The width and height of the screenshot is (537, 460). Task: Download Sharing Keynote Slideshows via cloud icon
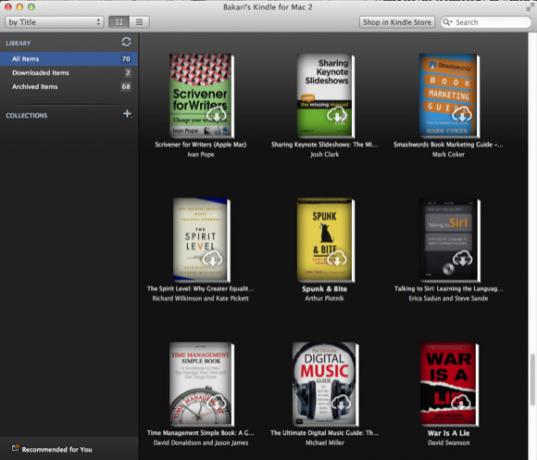pyautogui.click(x=337, y=115)
